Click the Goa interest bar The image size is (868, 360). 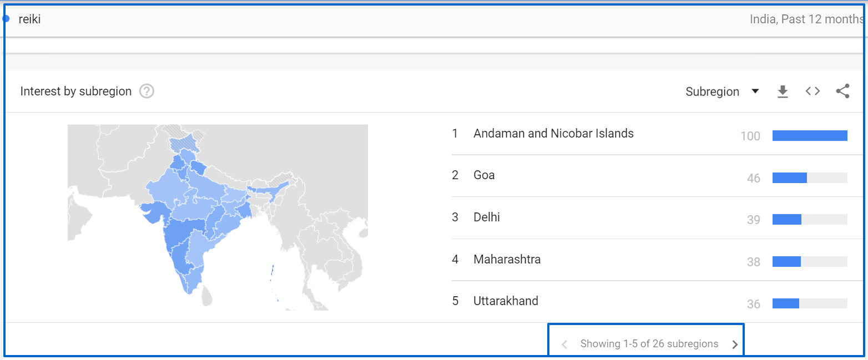pos(810,178)
